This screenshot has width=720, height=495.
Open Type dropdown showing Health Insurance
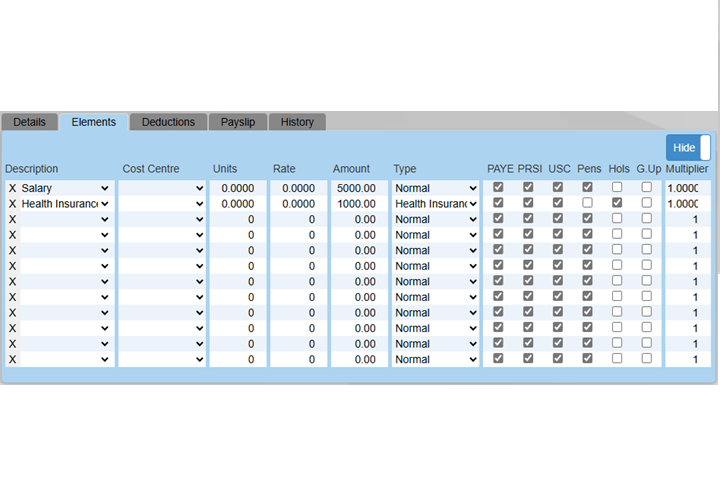(435, 204)
